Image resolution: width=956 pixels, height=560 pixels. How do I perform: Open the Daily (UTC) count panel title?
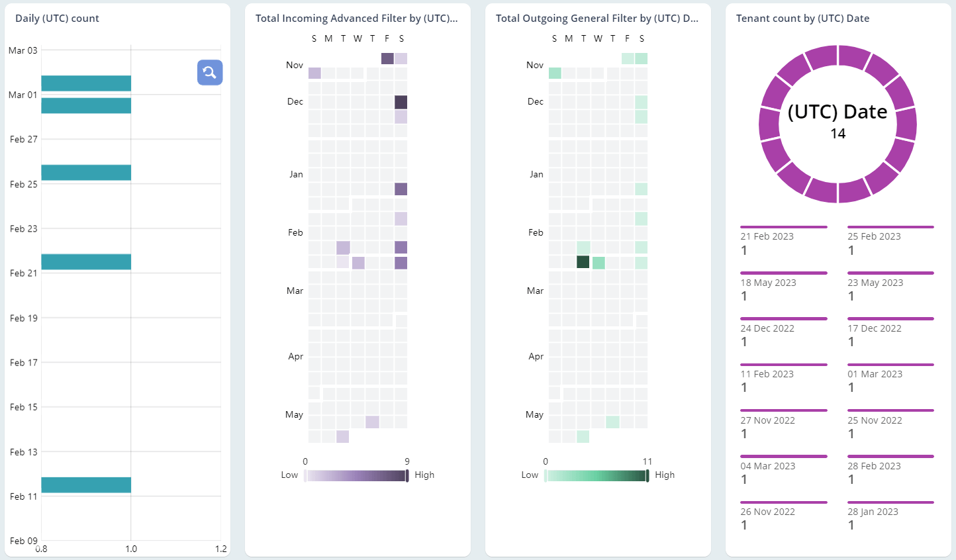coord(57,18)
